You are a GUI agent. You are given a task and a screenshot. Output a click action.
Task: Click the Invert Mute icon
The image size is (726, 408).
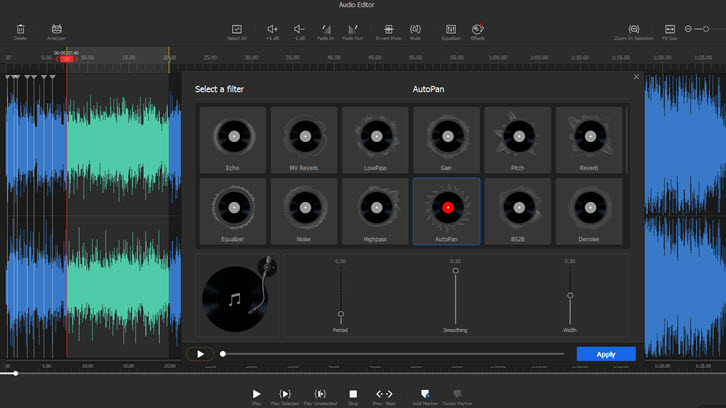point(388,29)
